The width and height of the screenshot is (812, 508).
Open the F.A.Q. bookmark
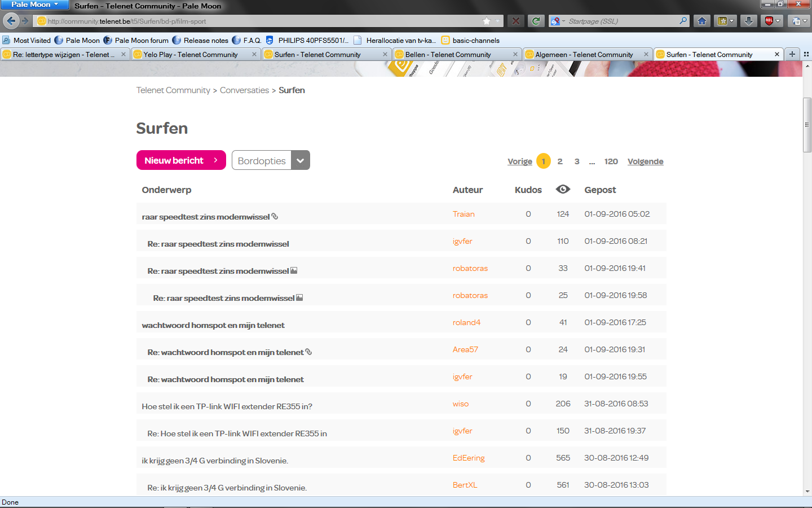[x=247, y=40]
